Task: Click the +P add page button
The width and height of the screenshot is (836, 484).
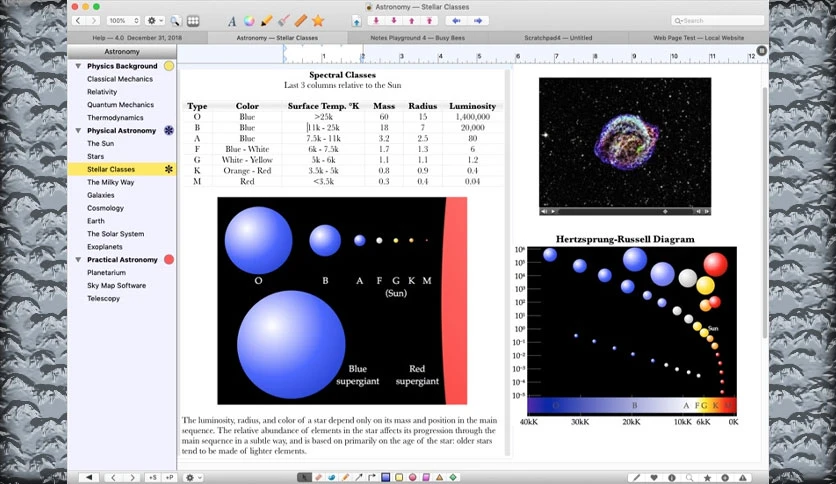Action: [x=169, y=478]
